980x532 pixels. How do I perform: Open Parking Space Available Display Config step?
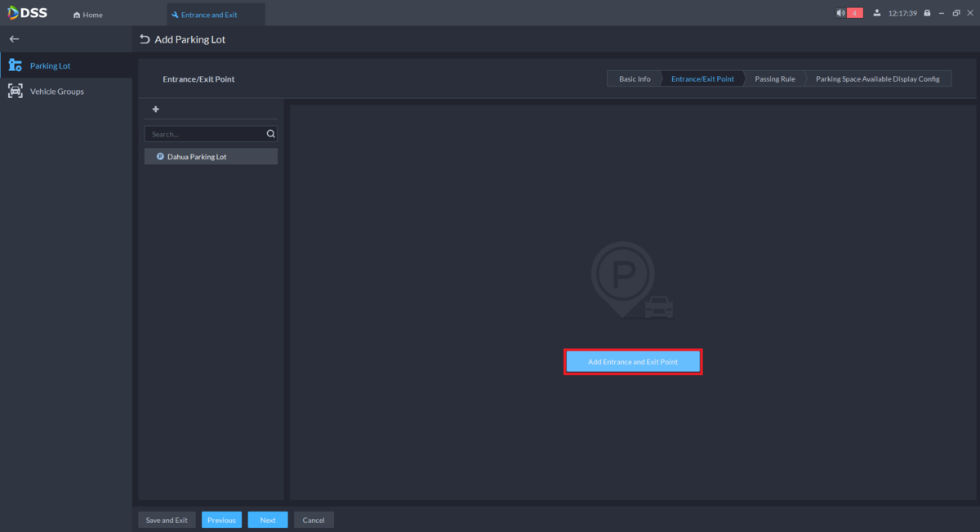tap(878, 79)
